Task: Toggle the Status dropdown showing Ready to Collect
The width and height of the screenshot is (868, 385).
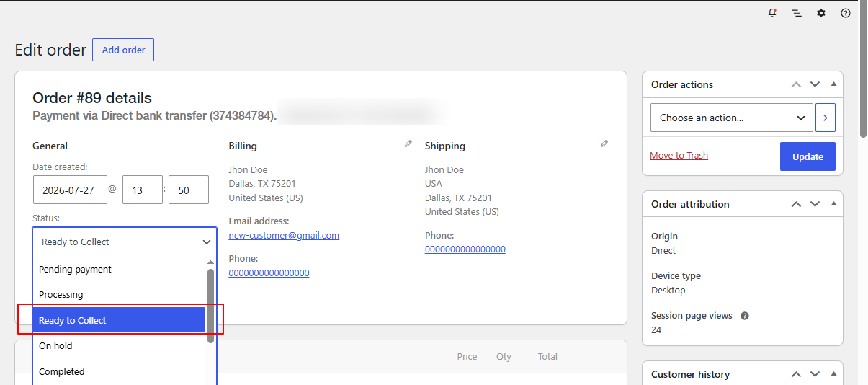Action: tap(125, 242)
